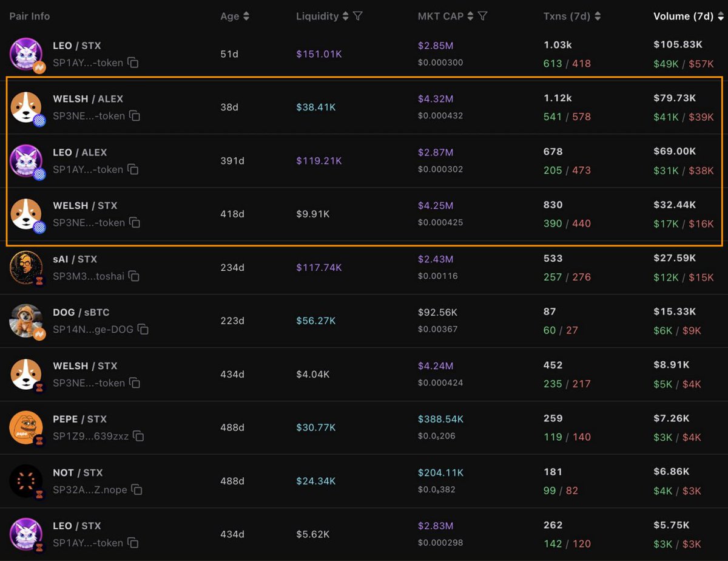The height and width of the screenshot is (561, 728).
Task: Copy contract address of LEO / ALEX pair
Action: point(133,169)
